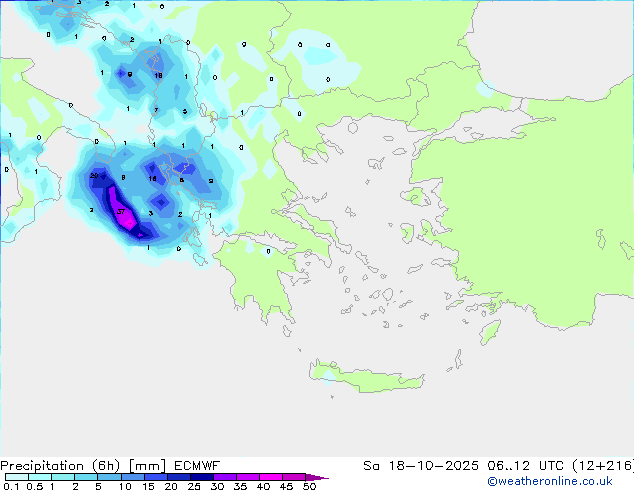Select the 2–5 mm legend swatch
The width and height of the screenshot is (634, 490).
pos(86,477)
